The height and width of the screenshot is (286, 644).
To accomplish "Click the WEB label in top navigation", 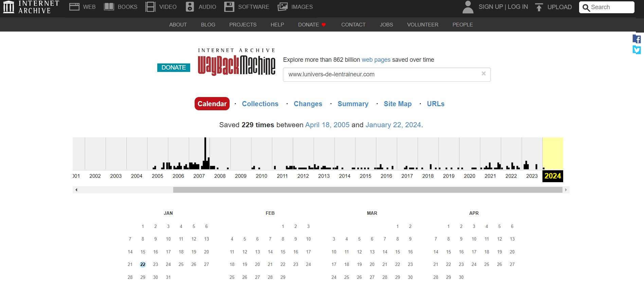I will pos(89,7).
